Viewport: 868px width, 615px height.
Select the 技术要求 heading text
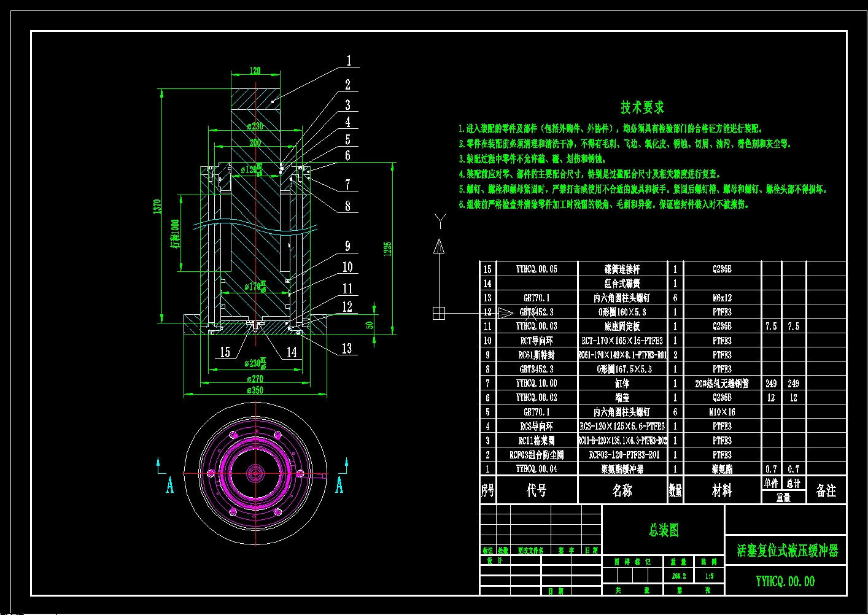(x=642, y=107)
